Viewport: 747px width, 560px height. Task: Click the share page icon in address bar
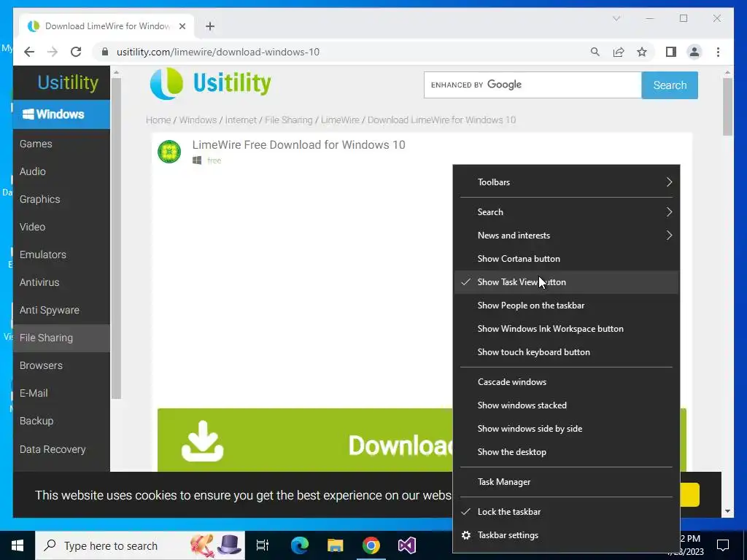[619, 52]
